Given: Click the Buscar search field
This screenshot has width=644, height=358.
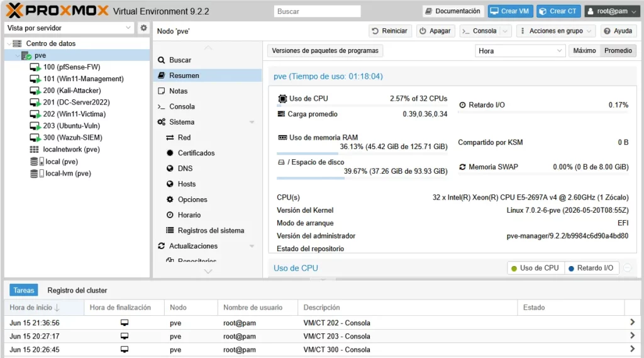Looking at the screenshot, I should [x=317, y=11].
